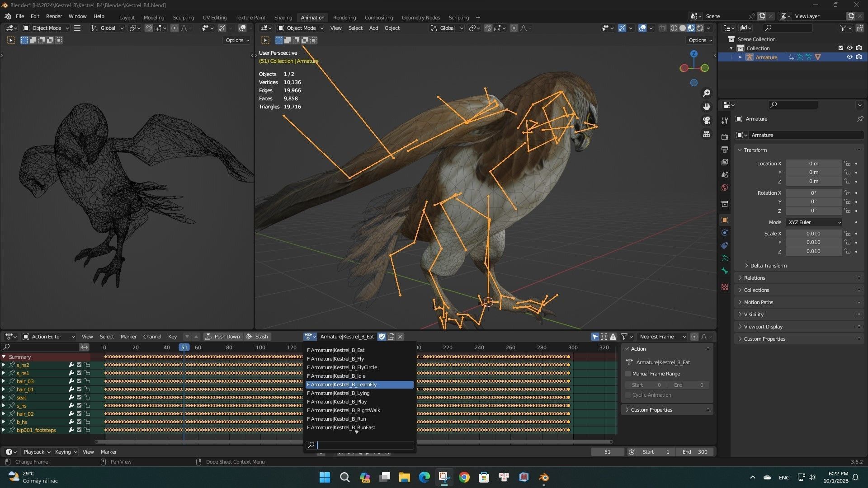
Task: Click the pan hand icon in viewport
Action: pyautogui.click(x=707, y=107)
